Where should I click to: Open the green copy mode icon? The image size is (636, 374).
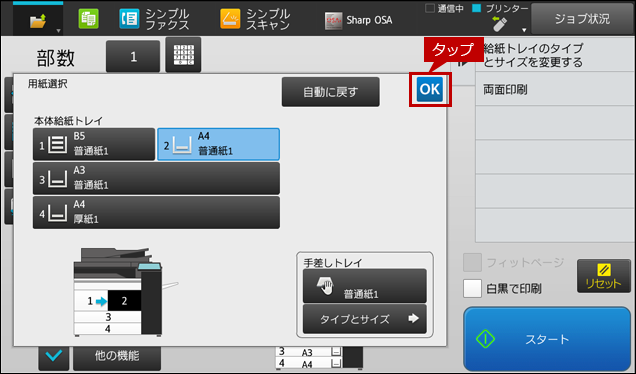[88, 19]
